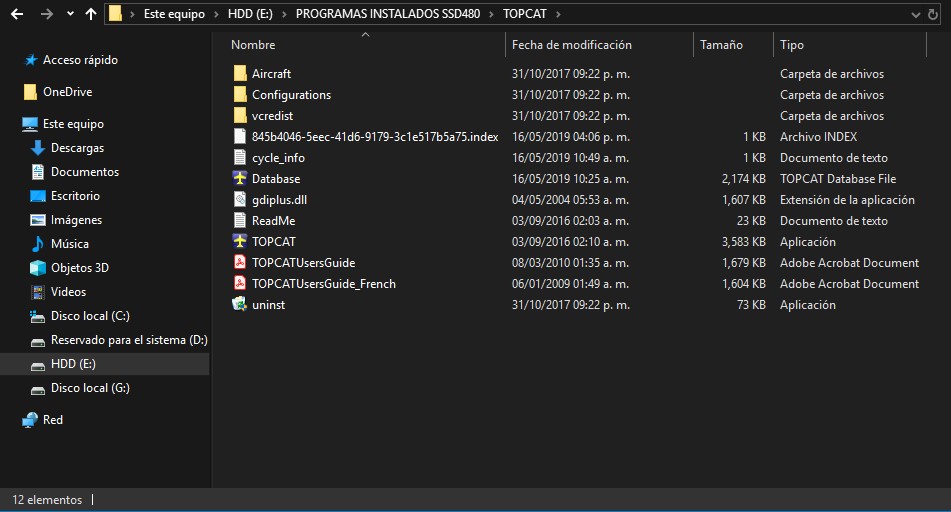Open Acceso rápido in sidebar
Screen dimensions: 951x512
80,59
